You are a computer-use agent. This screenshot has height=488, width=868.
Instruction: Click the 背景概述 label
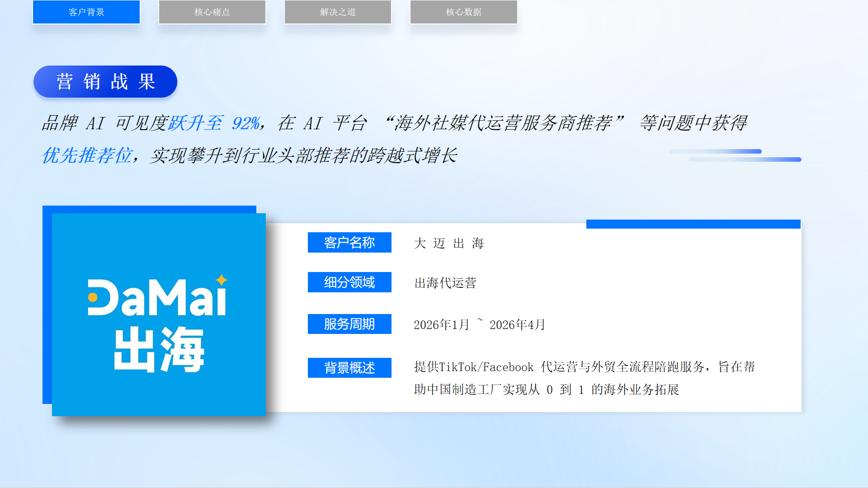[349, 368]
